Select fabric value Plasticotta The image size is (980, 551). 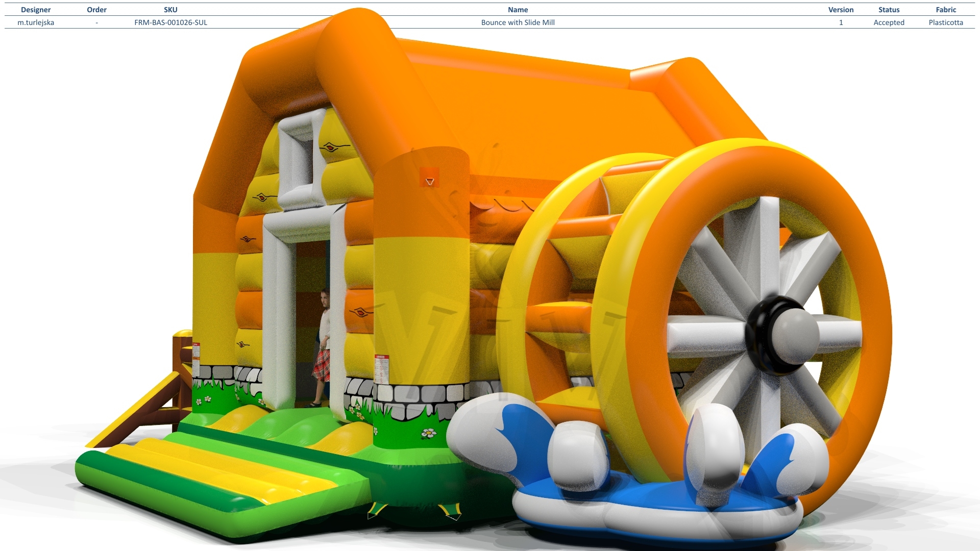[x=946, y=22]
